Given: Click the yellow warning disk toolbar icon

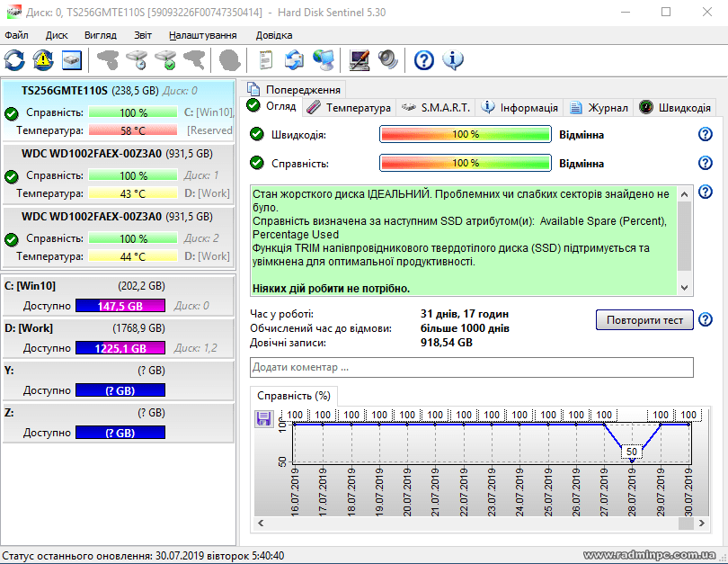Looking at the screenshot, I should [x=43, y=60].
